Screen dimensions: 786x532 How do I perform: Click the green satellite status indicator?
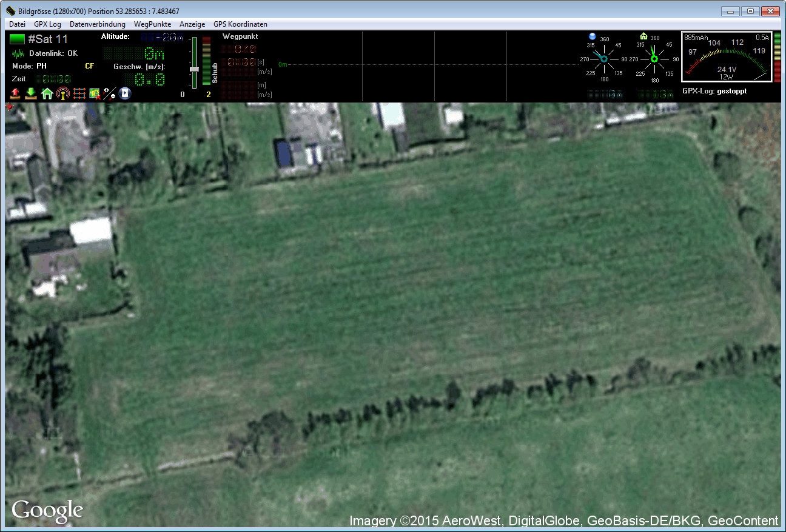tap(17, 39)
